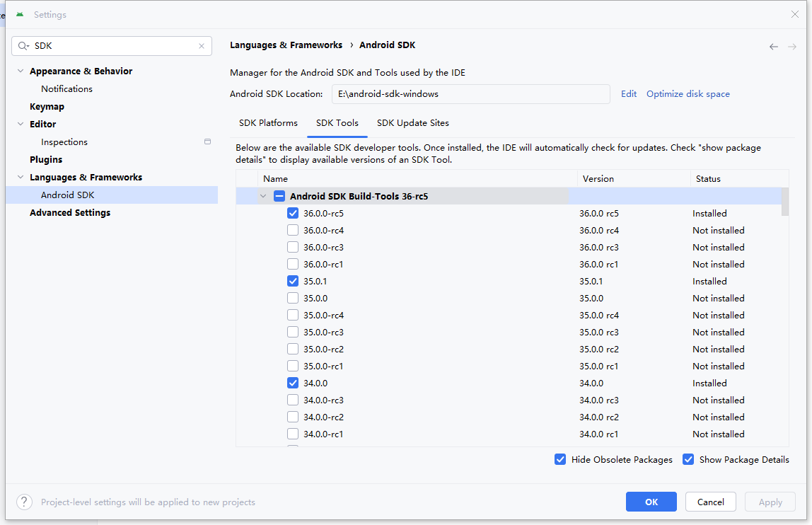Click the forward navigation arrow
This screenshot has width=812, height=525.
coord(791,45)
